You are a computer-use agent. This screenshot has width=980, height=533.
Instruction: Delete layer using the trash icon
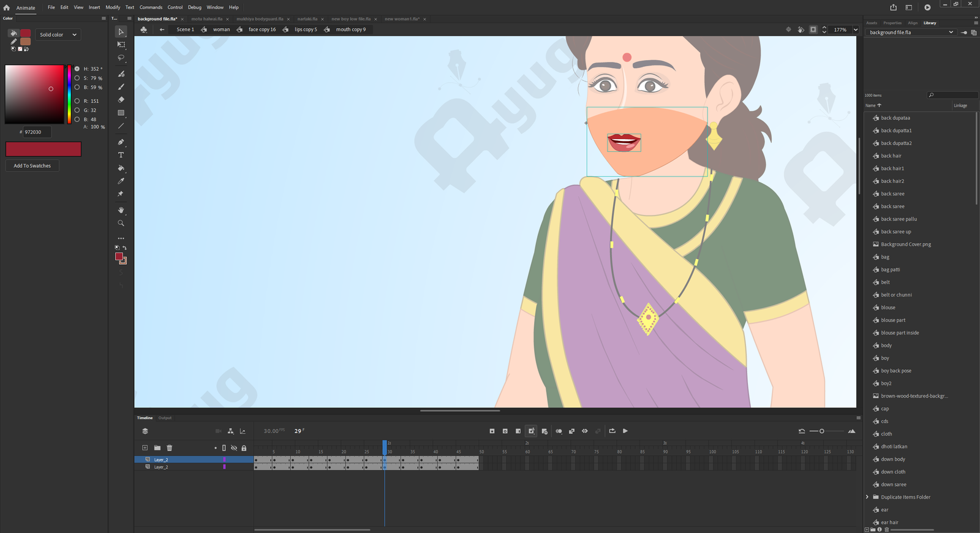pyautogui.click(x=170, y=448)
